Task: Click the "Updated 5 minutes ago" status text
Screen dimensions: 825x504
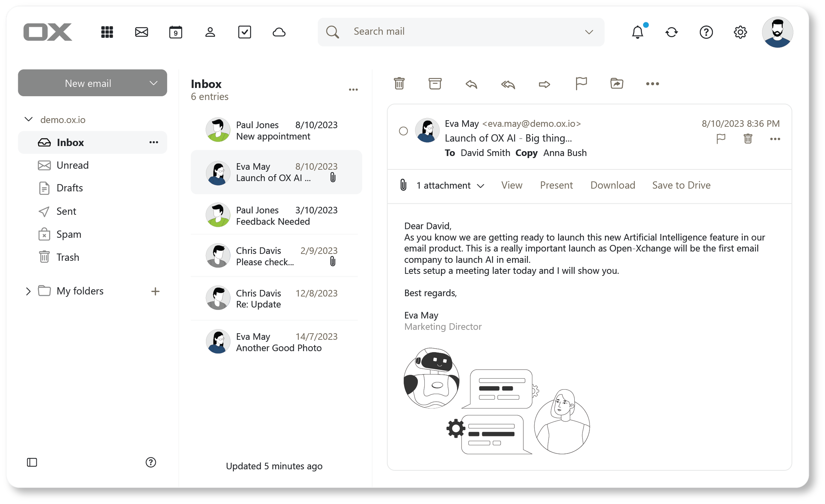Action: 274,466
